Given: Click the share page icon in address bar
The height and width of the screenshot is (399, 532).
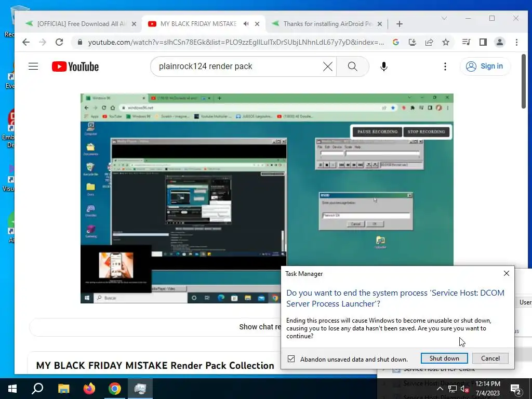Looking at the screenshot, I should click(x=429, y=42).
